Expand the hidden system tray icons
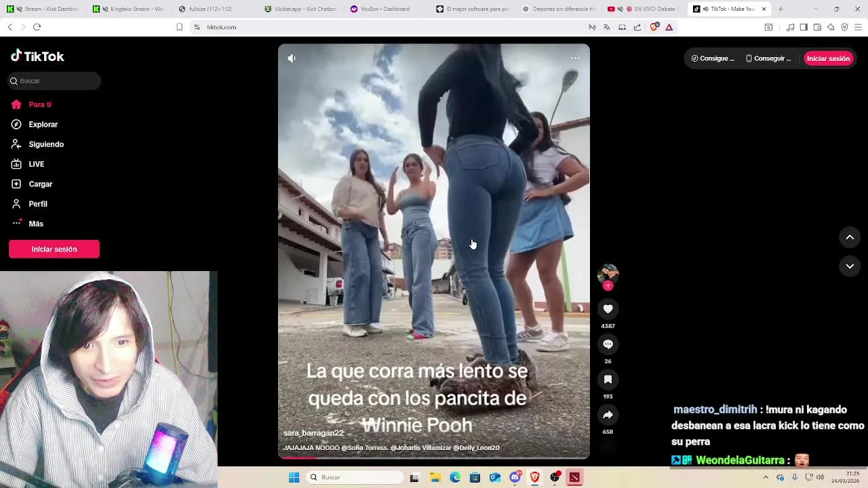The image size is (868, 488). 766,477
